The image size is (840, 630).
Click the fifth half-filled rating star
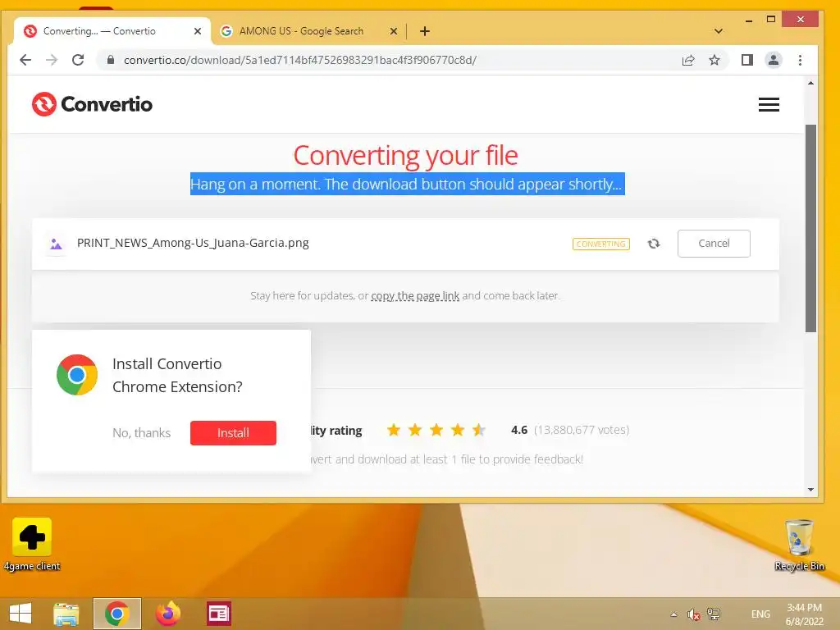[x=479, y=430]
